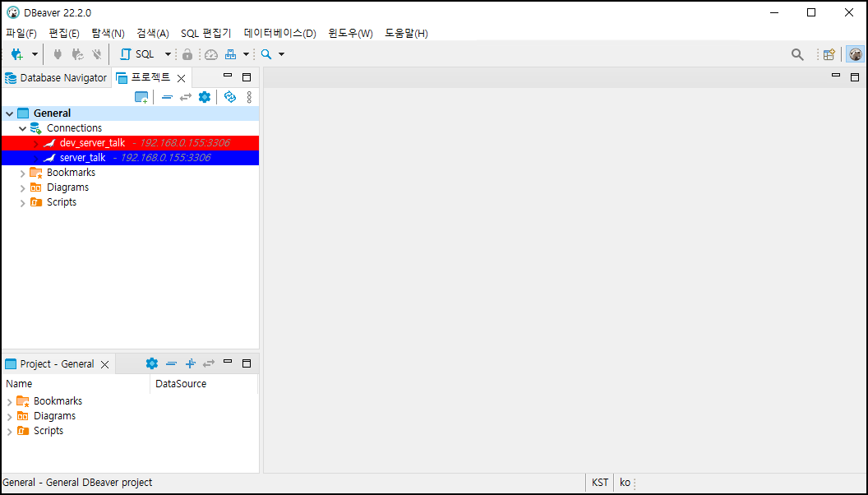The width and height of the screenshot is (868, 495).
Task: Open the 검색(A) menu
Action: [153, 33]
